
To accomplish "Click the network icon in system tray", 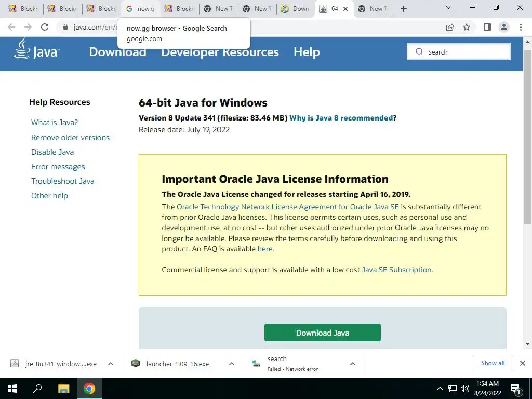I will coord(453,389).
